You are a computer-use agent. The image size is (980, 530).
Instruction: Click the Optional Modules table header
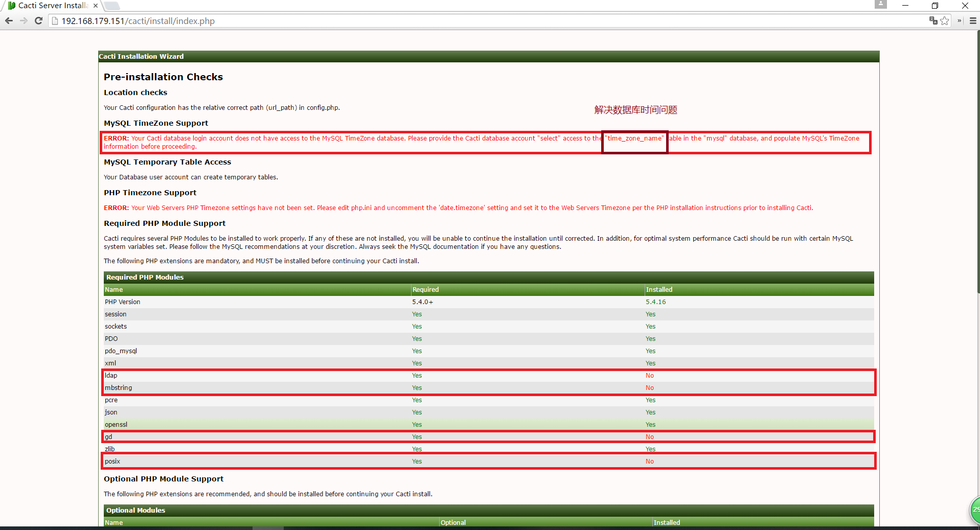click(x=489, y=511)
